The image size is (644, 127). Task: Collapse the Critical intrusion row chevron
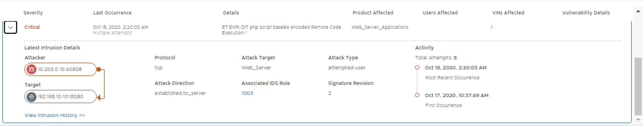(11, 27)
